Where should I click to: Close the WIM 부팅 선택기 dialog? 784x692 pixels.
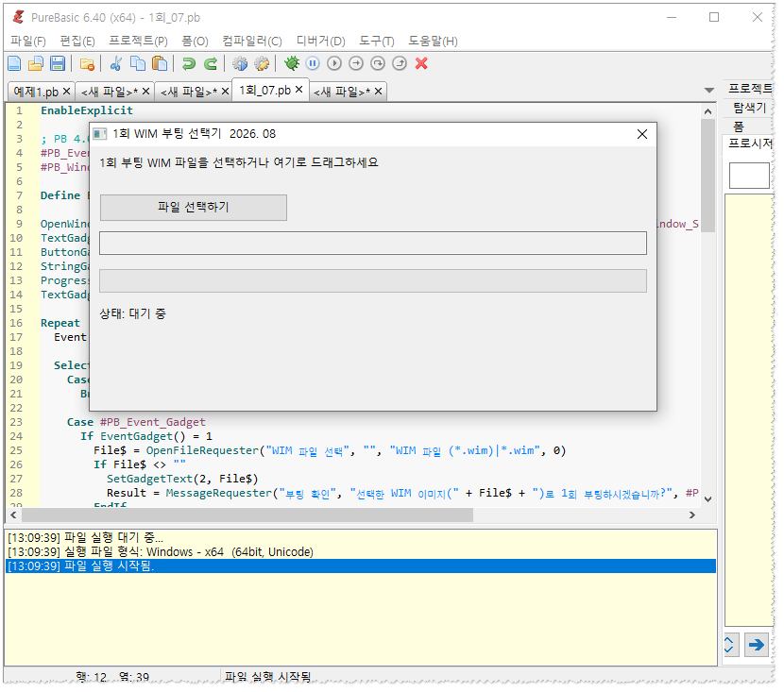pos(642,134)
